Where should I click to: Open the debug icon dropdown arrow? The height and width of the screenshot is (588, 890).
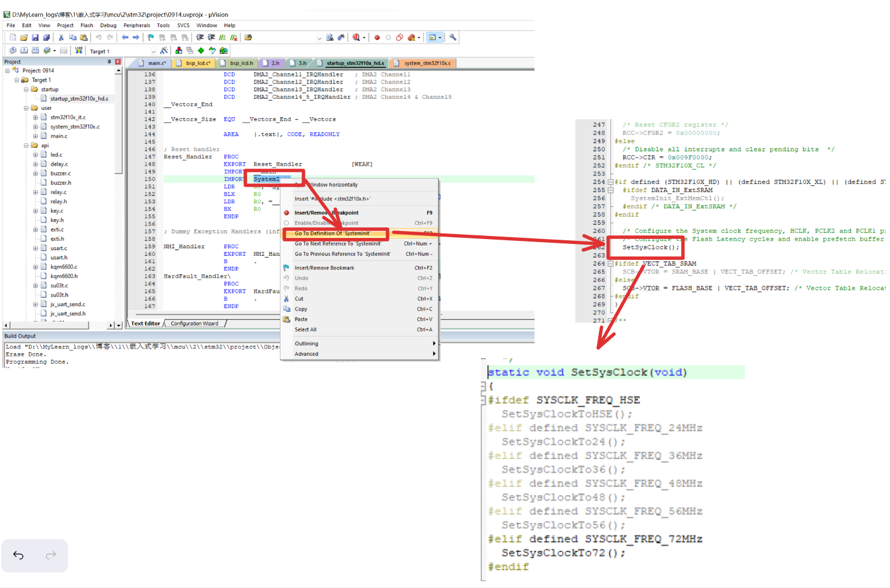364,38
